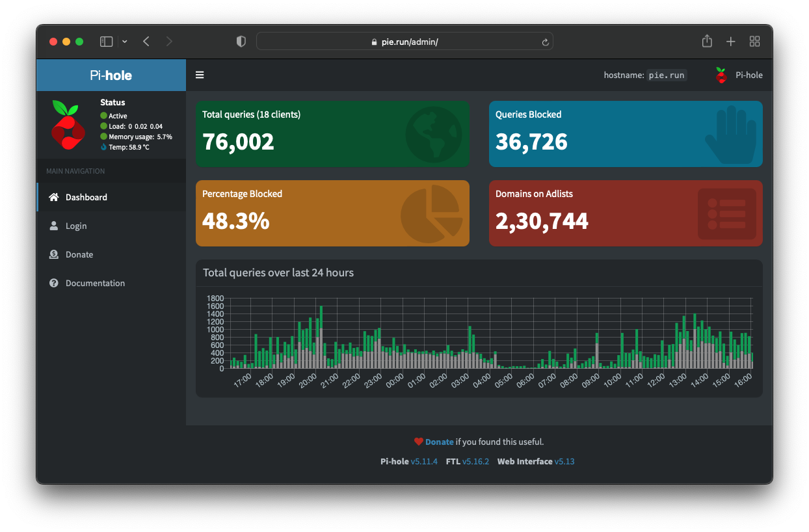809x532 pixels.
Task: Click the green Active status dot
Action: pyautogui.click(x=103, y=116)
